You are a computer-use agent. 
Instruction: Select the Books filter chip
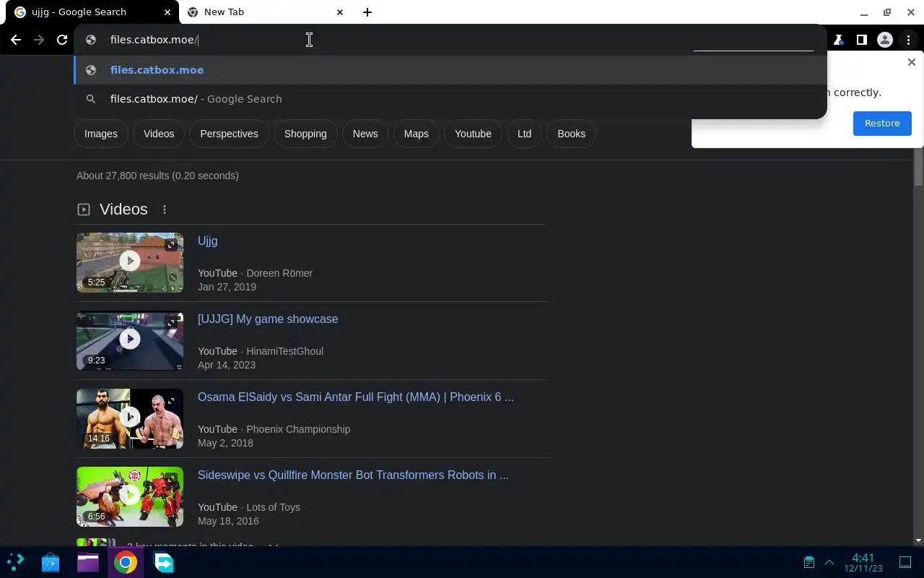571,134
